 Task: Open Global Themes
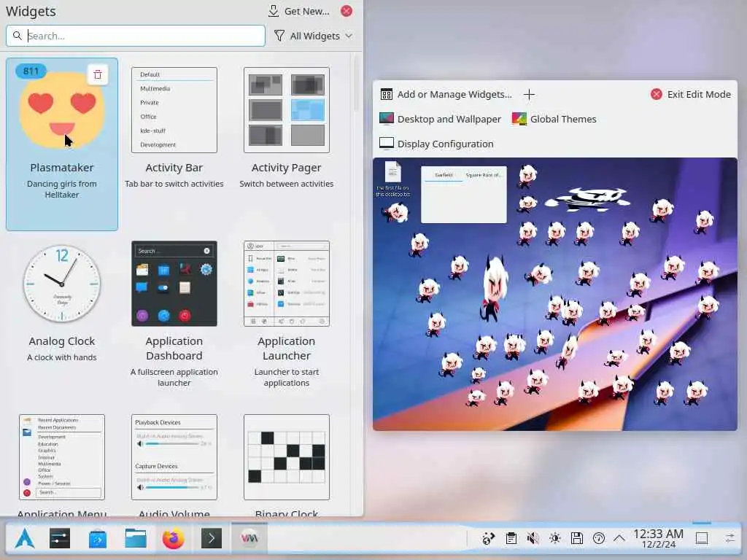(x=554, y=119)
